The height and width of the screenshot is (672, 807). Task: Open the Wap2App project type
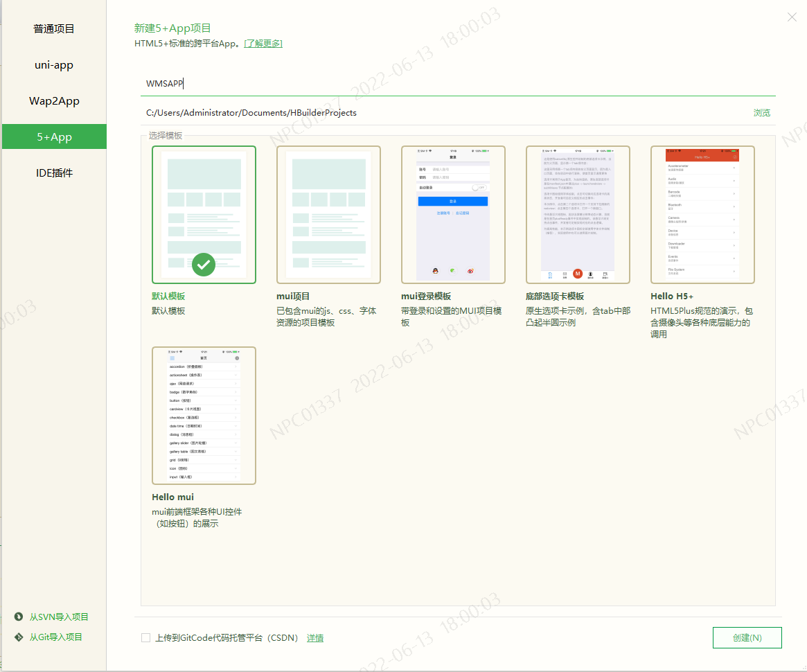54,101
